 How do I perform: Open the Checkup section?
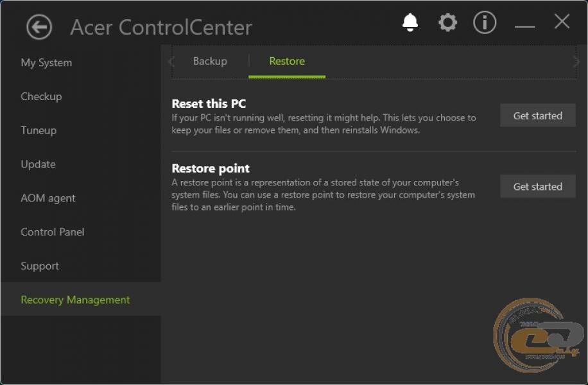41,96
